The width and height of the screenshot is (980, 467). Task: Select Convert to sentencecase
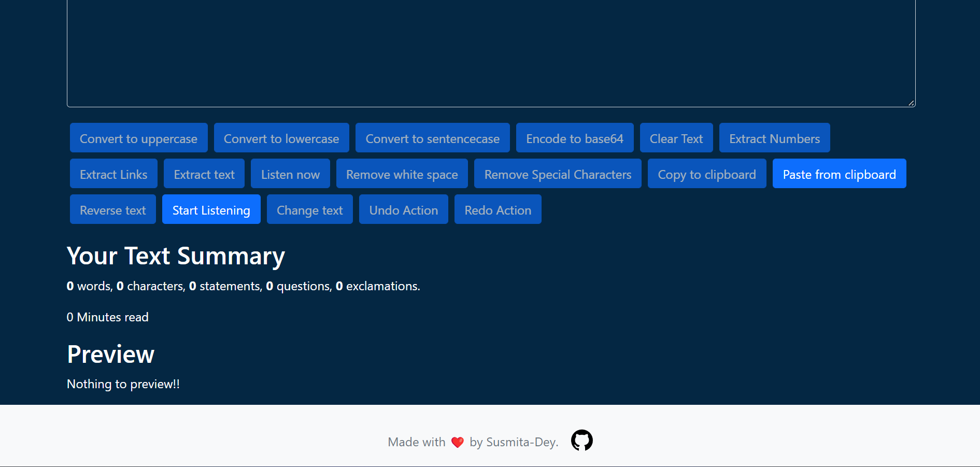(x=433, y=138)
